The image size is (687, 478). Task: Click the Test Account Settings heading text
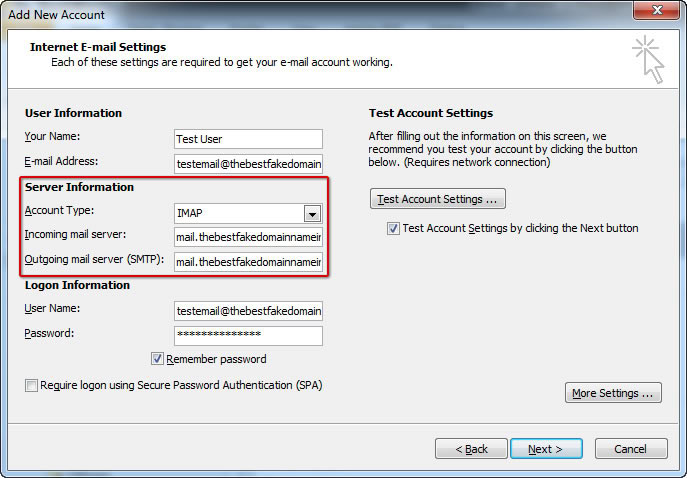point(431,113)
